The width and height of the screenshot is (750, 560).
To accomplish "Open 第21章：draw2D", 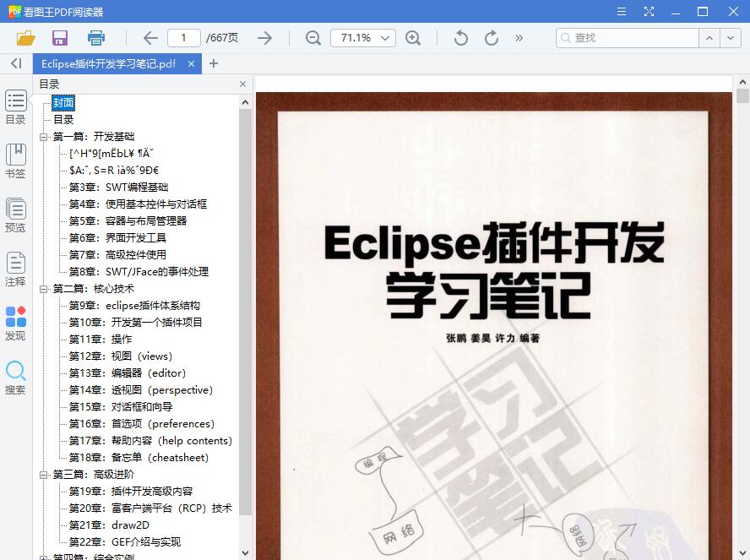I will click(x=109, y=525).
